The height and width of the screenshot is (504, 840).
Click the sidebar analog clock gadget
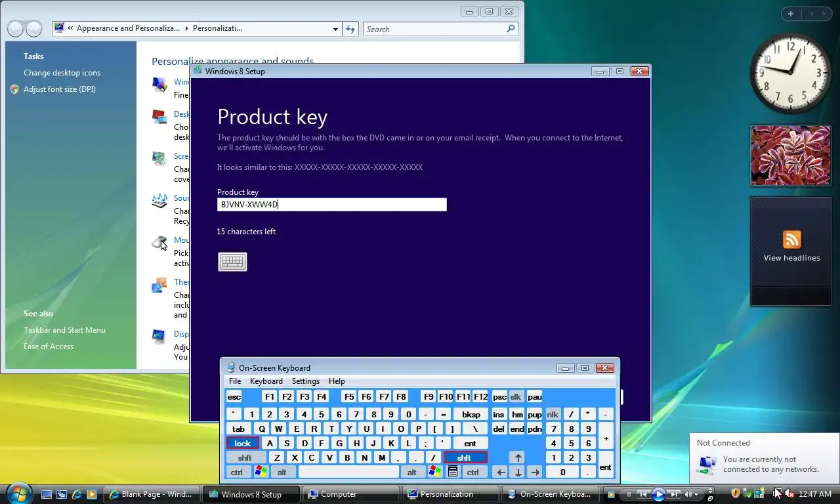pyautogui.click(x=790, y=72)
